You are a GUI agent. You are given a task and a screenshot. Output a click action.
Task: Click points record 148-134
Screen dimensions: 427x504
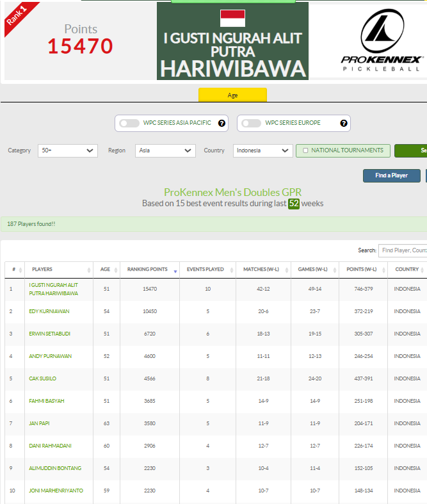pos(364,491)
